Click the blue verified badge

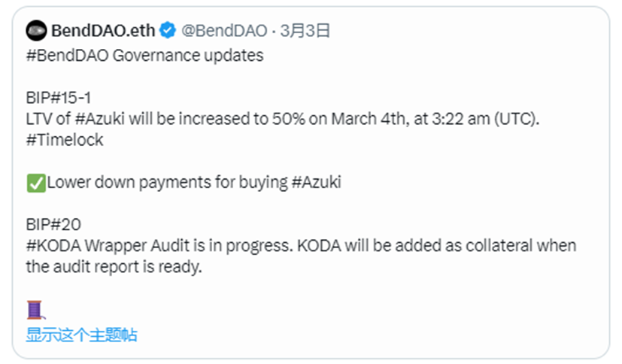[168, 30]
